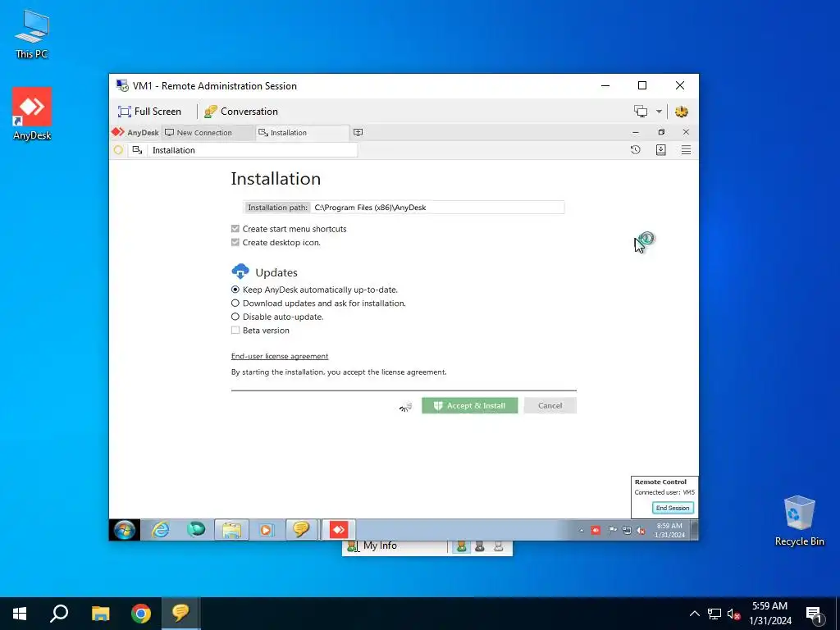Click the Accept & Install button
This screenshot has width=840, height=630.
point(470,405)
